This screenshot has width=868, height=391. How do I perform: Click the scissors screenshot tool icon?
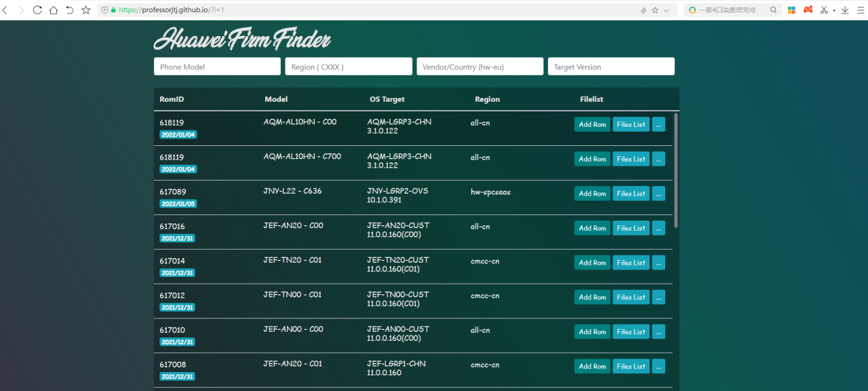[x=825, y=10]
